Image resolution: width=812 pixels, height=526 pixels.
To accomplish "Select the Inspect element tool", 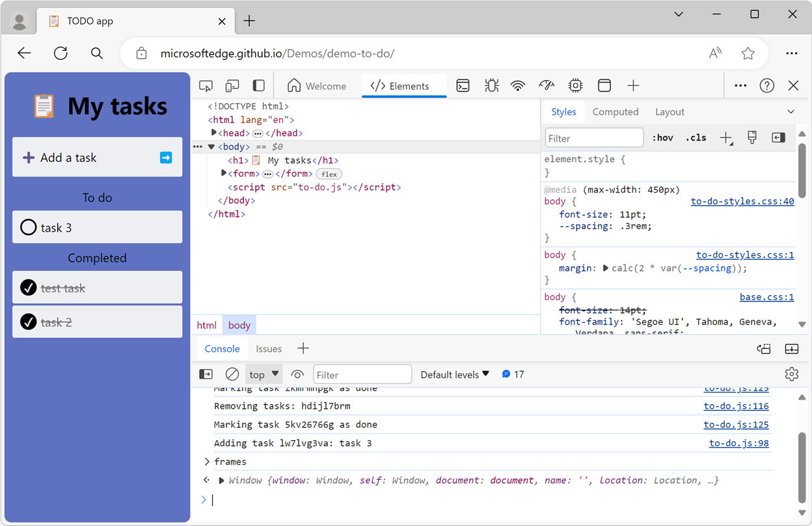I will click(206, 85).
